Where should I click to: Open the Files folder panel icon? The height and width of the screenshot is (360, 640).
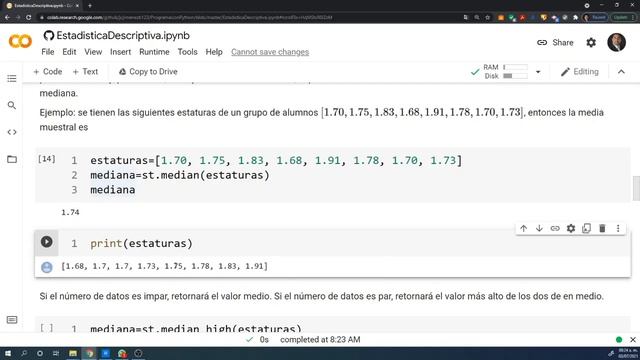pos(12,159)
